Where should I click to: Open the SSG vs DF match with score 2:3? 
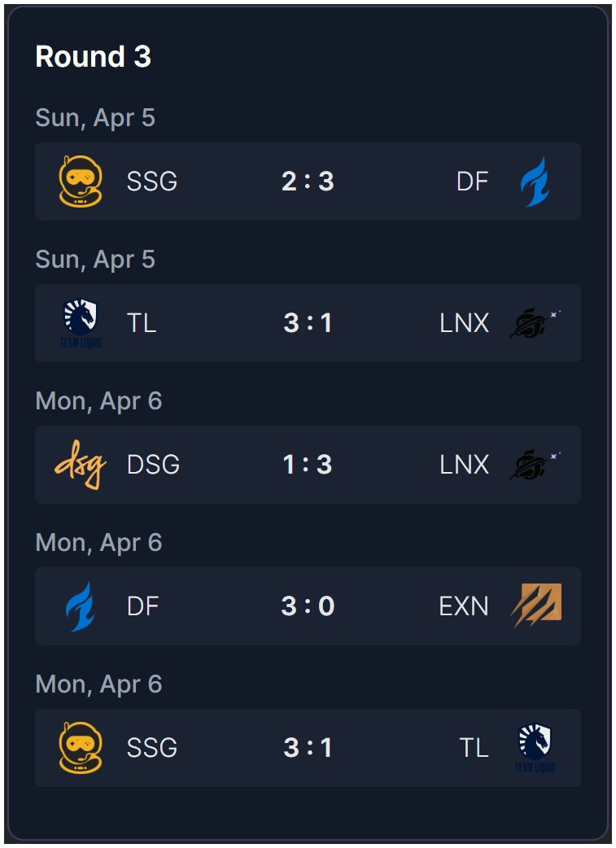point(308,181)
